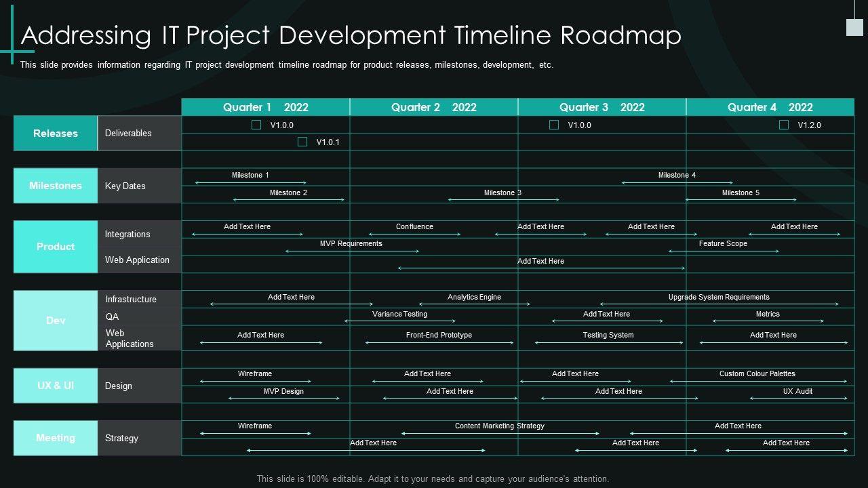Select the Deliverables row label
The height and width of the screenshot is (488, 868).
[128, 134]
